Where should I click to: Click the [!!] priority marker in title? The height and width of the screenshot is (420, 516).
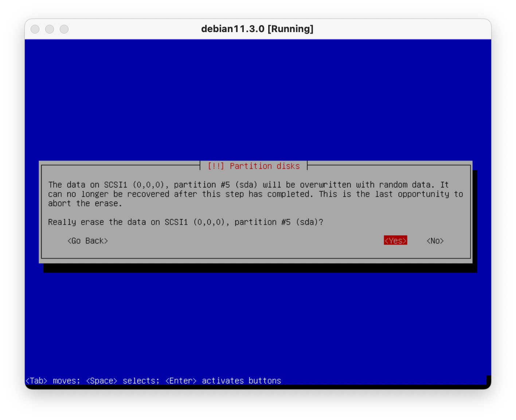click(x=216, y=166)
